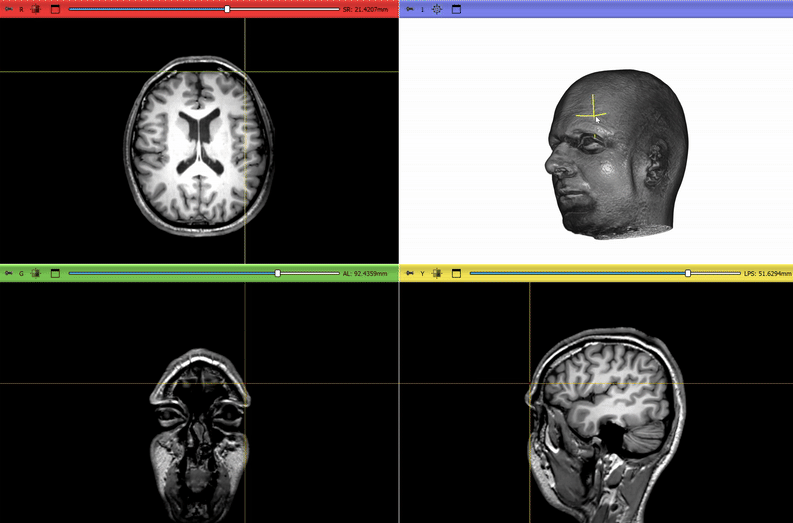
Task: Click the SR: 21.4207mm offset value
Action: point(365,9)
